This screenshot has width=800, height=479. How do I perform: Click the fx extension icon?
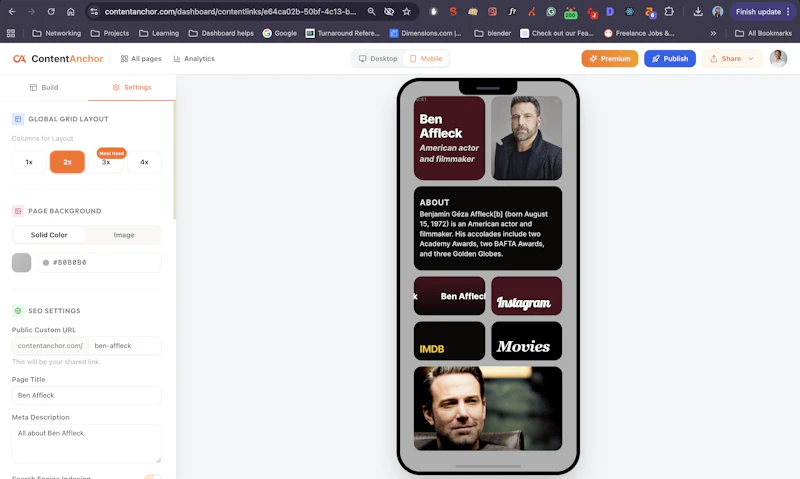pos(512,11)
